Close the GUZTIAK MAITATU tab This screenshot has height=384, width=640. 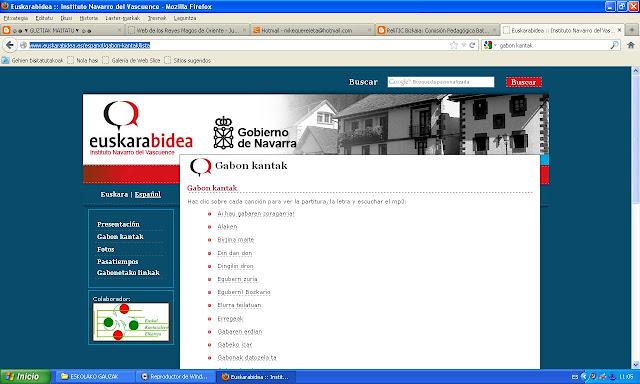coord(120,30)
